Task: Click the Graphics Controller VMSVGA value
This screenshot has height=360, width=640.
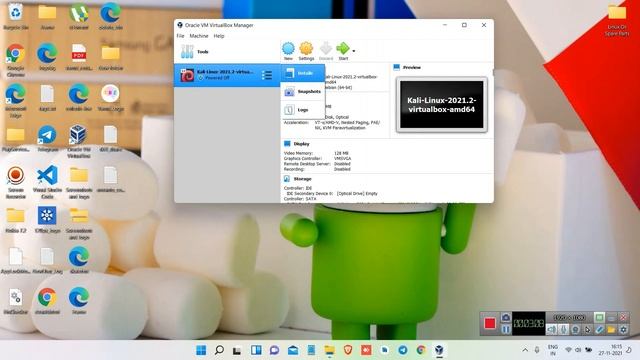Action: click(x=342, y=158)
